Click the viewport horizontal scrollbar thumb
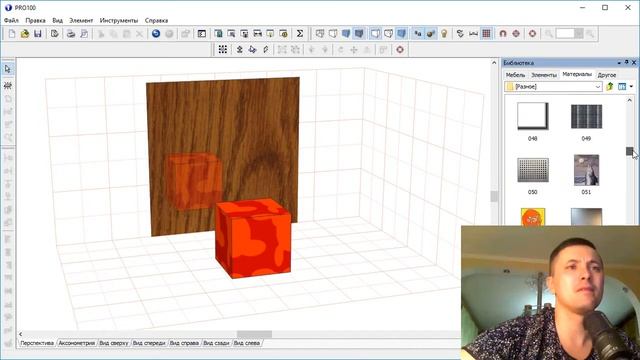Image resolution: width=640 pixels, height=360 pixels. tap(254, 334)
